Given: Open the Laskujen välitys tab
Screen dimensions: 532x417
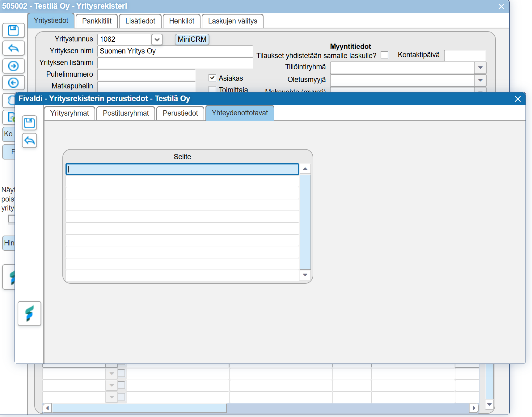Looking at the screenshot, I should [233, 21].
